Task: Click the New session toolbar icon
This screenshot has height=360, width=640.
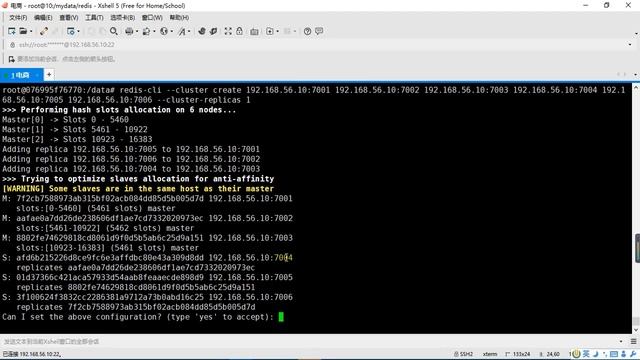Action: click(x=11, y=31)
